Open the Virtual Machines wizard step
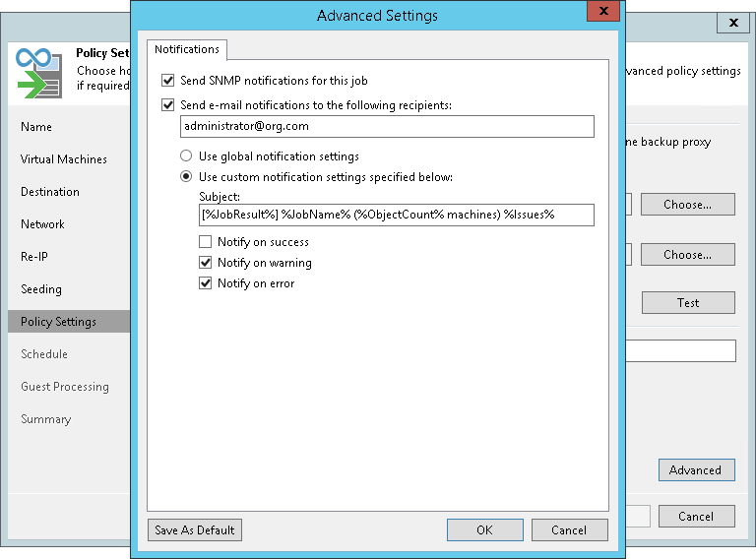Viewport: 756px width, 559px height. pyautogui.click(x=64, y=159)
